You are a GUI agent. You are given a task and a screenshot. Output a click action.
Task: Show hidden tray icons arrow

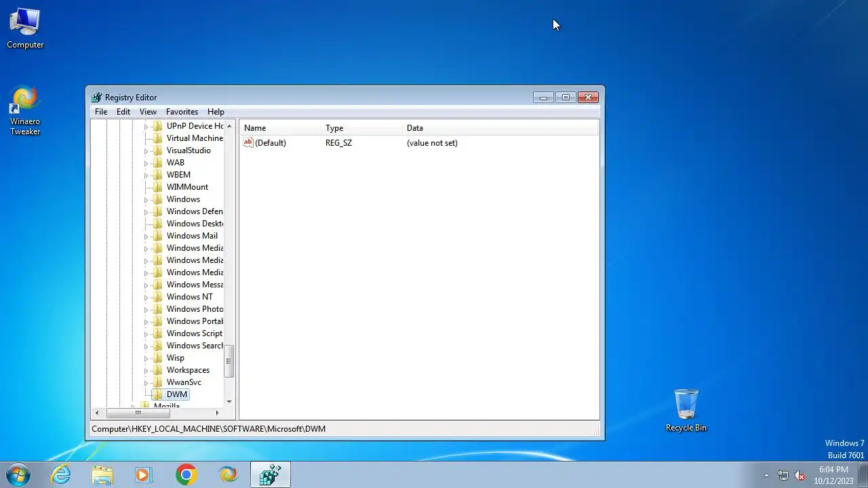point(766,475)
